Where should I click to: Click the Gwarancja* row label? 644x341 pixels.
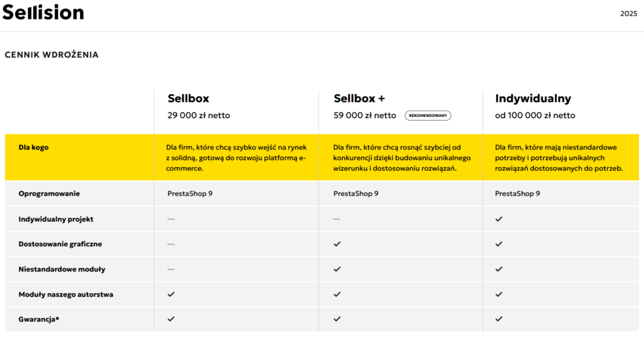pos(39,319)
